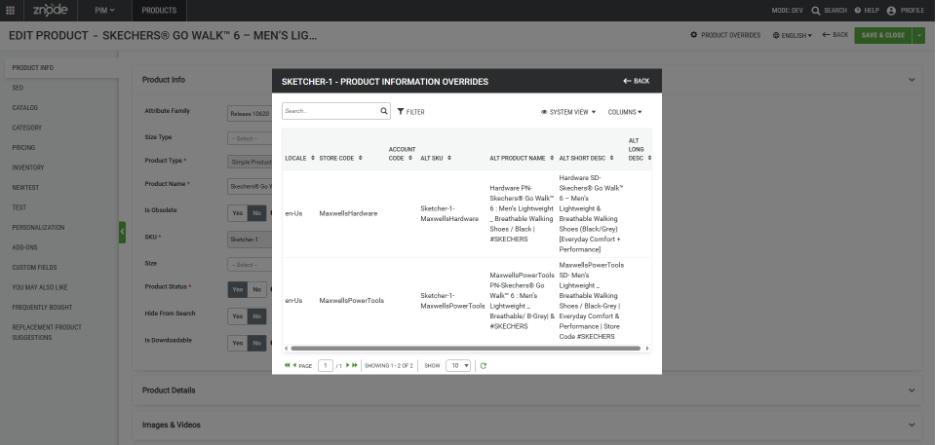Open the app grid launcher icon

click(x=10, y=10)
